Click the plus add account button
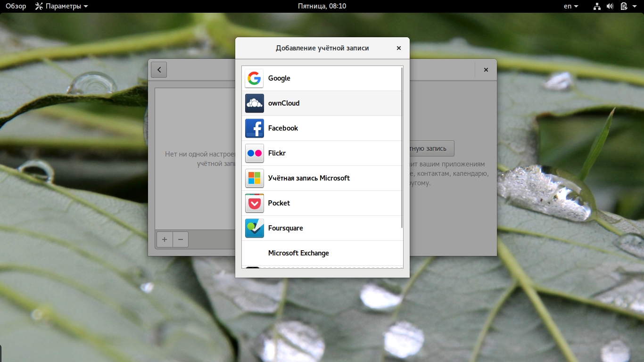 click(165, 239)
